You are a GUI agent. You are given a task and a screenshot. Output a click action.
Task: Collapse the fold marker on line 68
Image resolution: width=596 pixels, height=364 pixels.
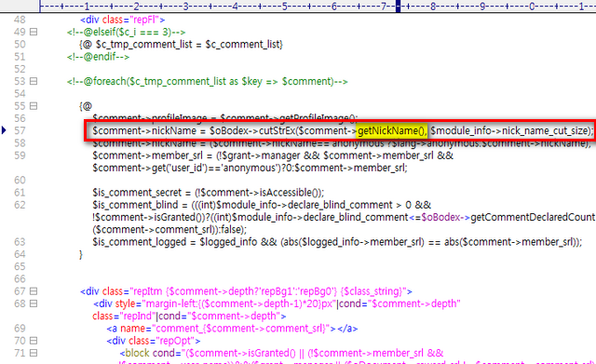tap(34, 303)
